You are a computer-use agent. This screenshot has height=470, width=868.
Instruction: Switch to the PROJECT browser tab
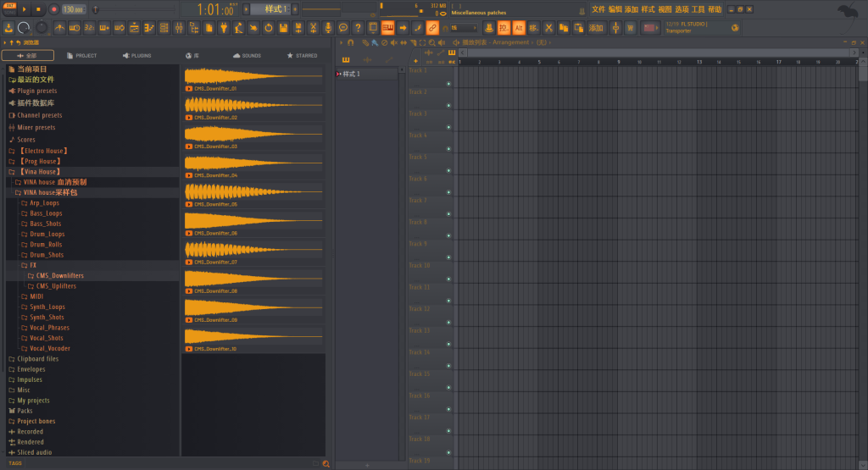[82, 55]
